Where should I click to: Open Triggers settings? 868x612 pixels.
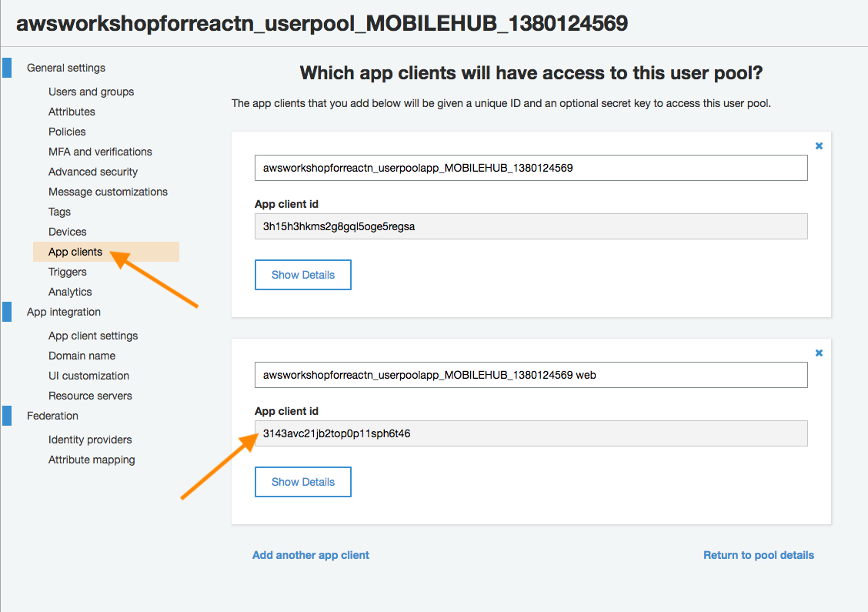pyautogui.click(x=68, y=272)
